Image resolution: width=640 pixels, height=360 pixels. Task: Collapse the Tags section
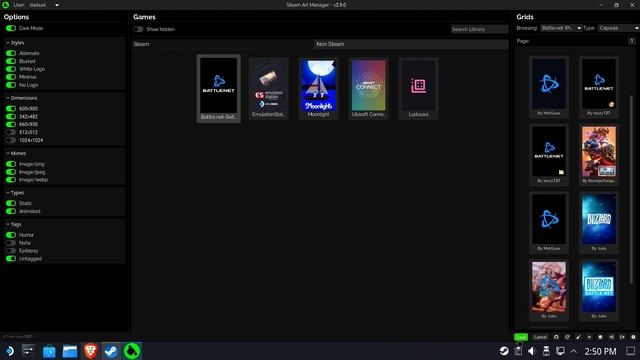[x=13, y=224]
